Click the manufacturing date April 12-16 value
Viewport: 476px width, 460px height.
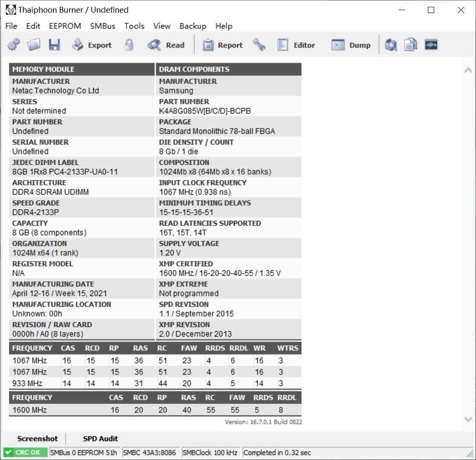pyautogui.click(x=59, y=293)
